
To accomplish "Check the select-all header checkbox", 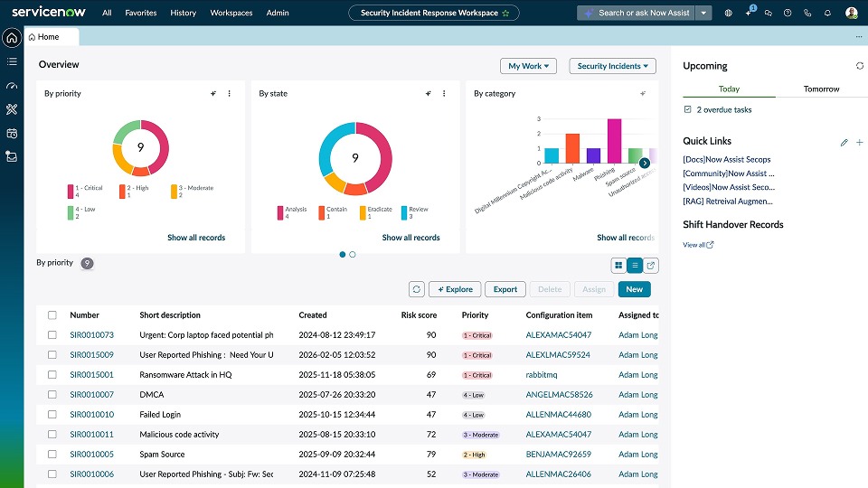I will tap(52, 315).
